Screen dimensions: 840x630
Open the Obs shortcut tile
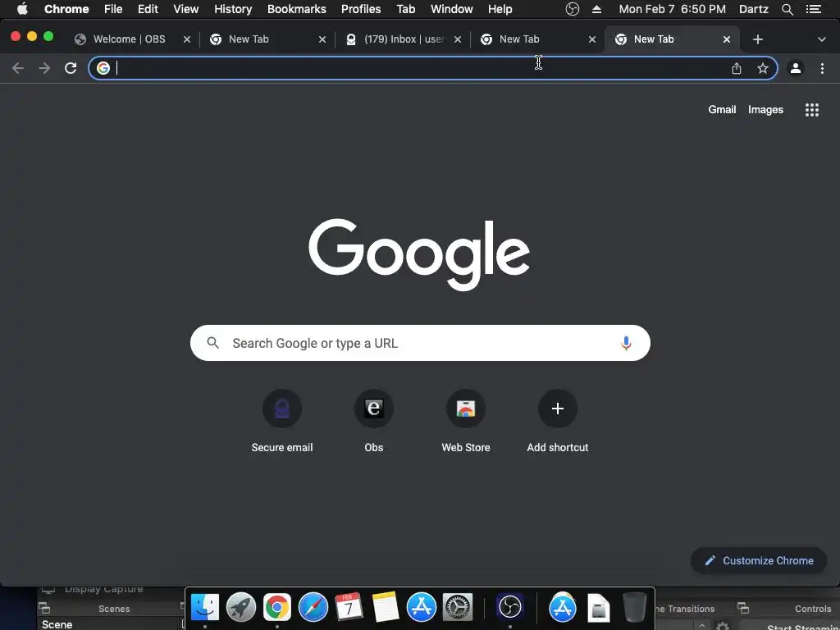pos(374,421)
